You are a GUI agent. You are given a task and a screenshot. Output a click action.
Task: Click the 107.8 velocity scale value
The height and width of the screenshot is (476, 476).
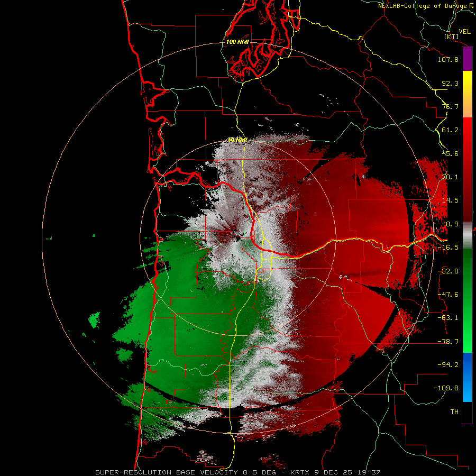[448, 59]
